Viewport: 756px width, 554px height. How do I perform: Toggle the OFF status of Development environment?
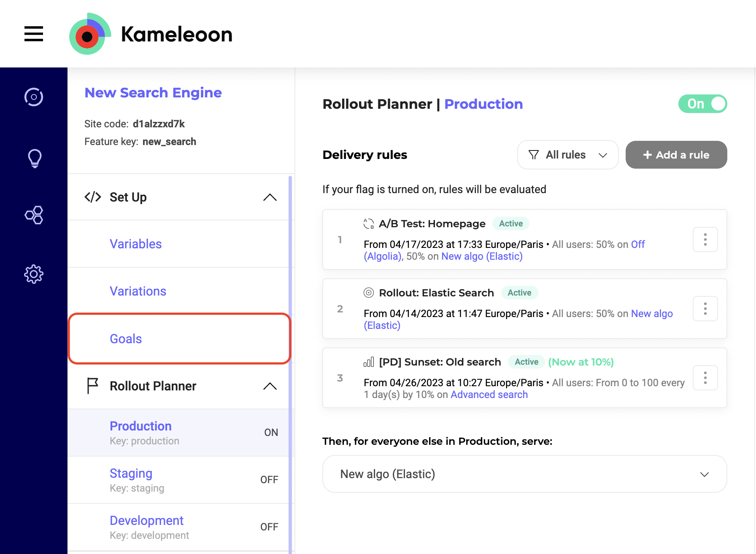[269, 527]
